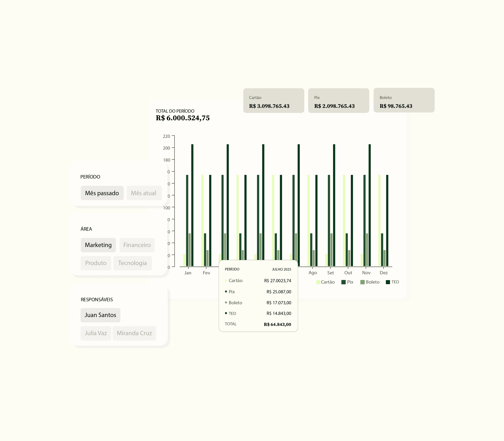Select the Tecnologia area chip
Screen dimensions: 504x441
(x=132, y=263)
